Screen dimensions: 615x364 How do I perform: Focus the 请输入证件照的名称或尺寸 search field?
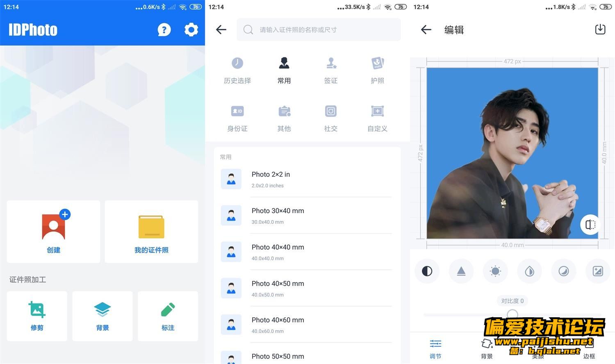tap(319, 30)
